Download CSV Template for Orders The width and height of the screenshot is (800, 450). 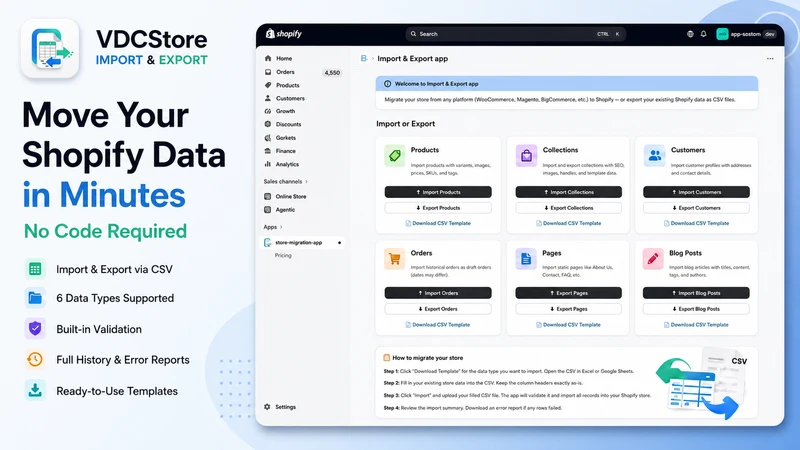(x=438, y=324)
